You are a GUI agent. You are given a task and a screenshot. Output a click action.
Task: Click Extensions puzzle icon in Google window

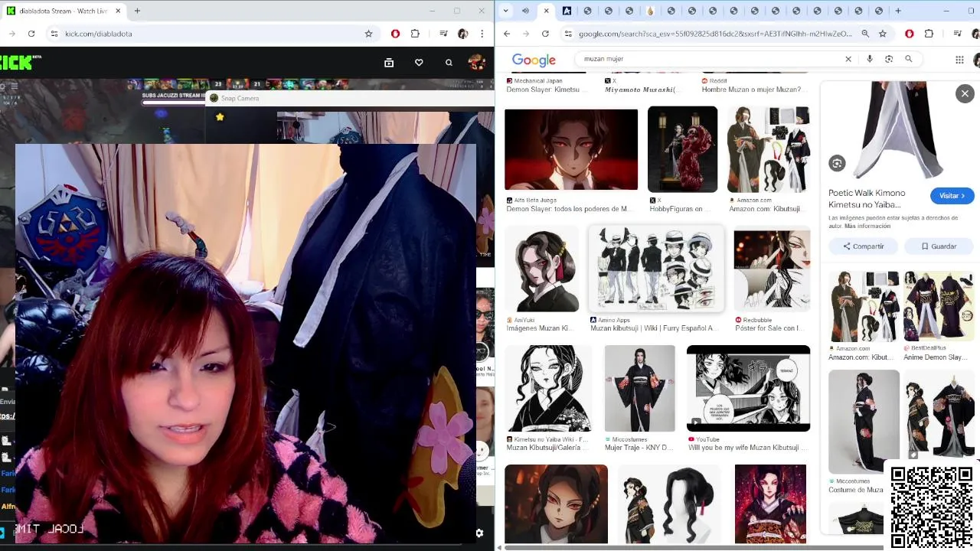(x=929, y=34)
